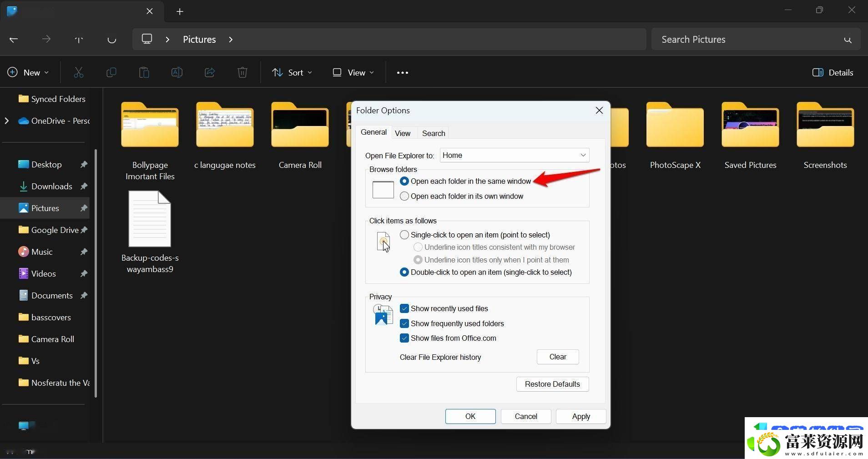Select the PhotoScape X folder
Screen dimensions: 868x459
[x=675, y=136]
